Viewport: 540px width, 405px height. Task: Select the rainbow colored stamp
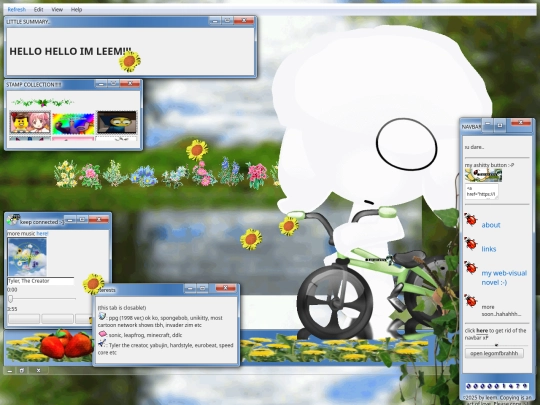73,123
